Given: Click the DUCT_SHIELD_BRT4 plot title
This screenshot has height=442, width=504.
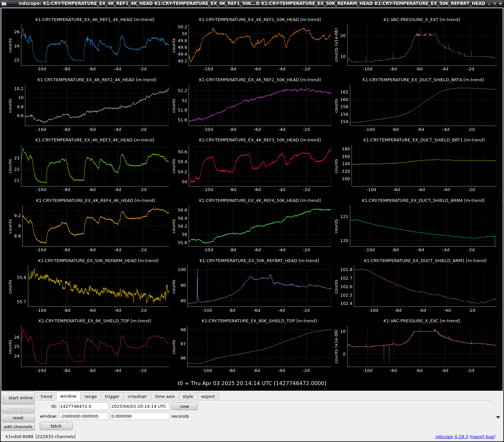Looking at the screenshot, I should pyautogui.click(x=423, y=80).
